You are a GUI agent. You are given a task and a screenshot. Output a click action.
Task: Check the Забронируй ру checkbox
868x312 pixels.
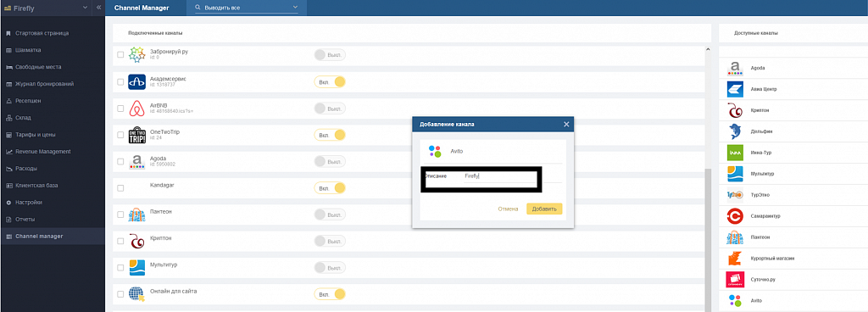[120, 54]
